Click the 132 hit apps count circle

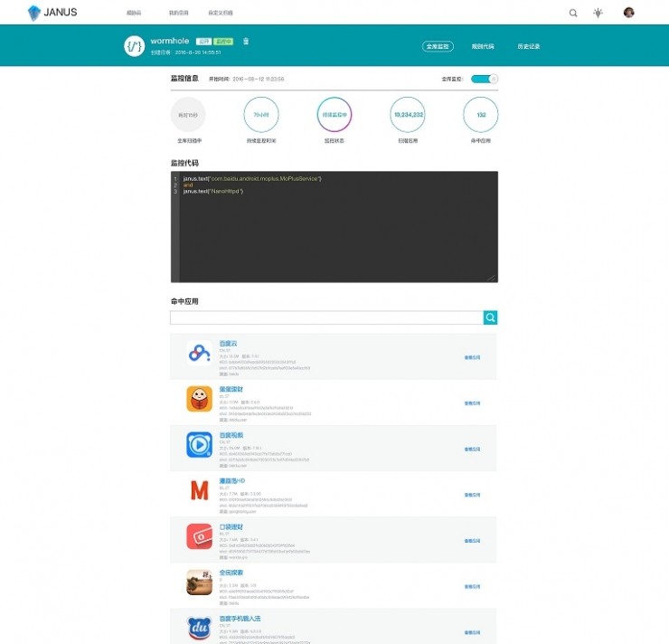pos(481,114)
